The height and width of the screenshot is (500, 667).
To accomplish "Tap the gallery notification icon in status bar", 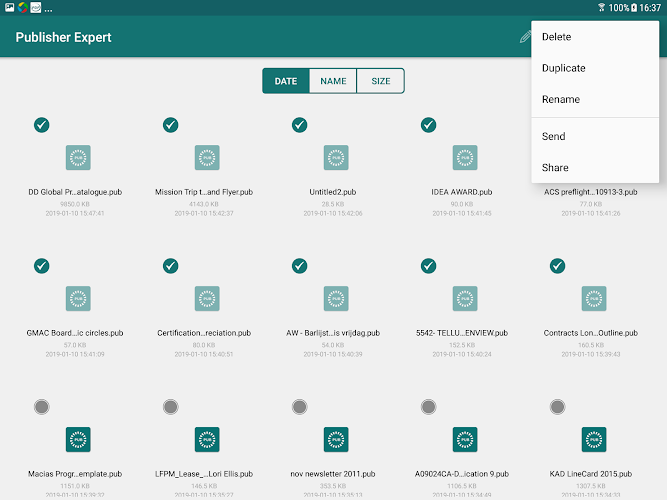I will click(9, 7).
